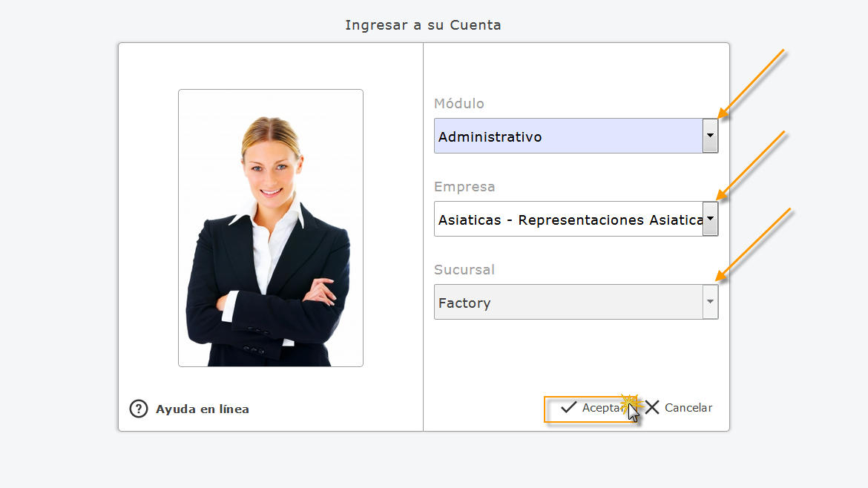Open the Módulo selector showing Administrativo
This screenshot has height=488, width=868.
[709, 136]
